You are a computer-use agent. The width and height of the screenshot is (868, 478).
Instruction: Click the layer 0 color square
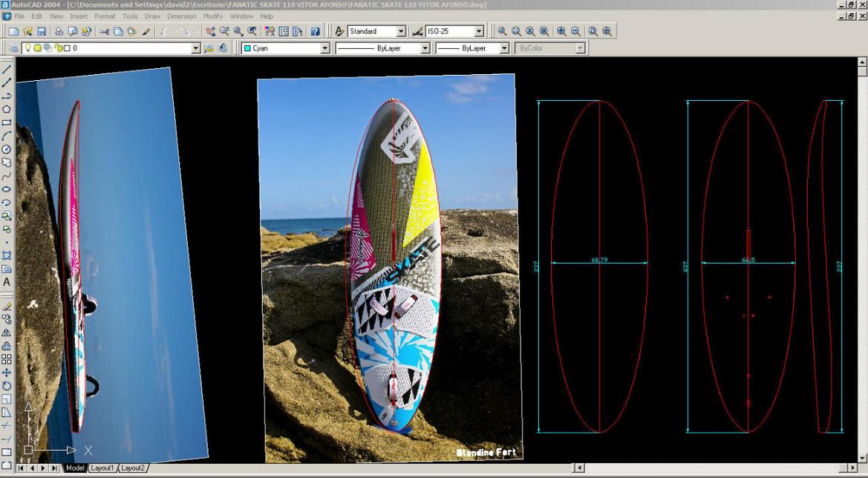67,48
